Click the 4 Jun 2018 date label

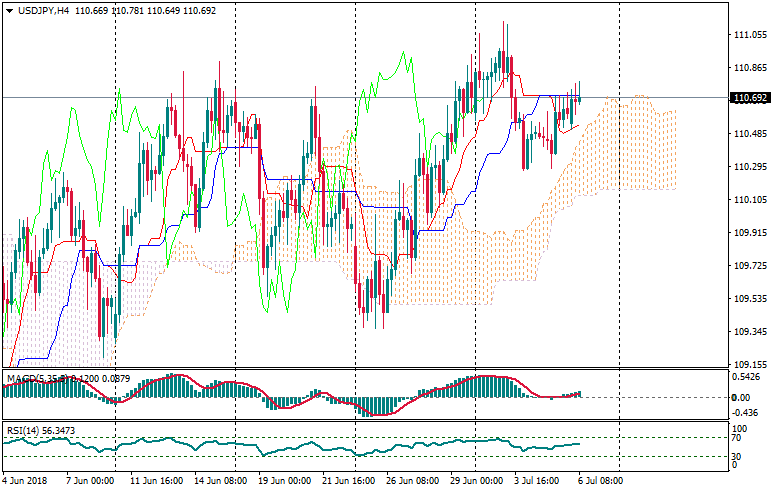click(x=28, y=481)
